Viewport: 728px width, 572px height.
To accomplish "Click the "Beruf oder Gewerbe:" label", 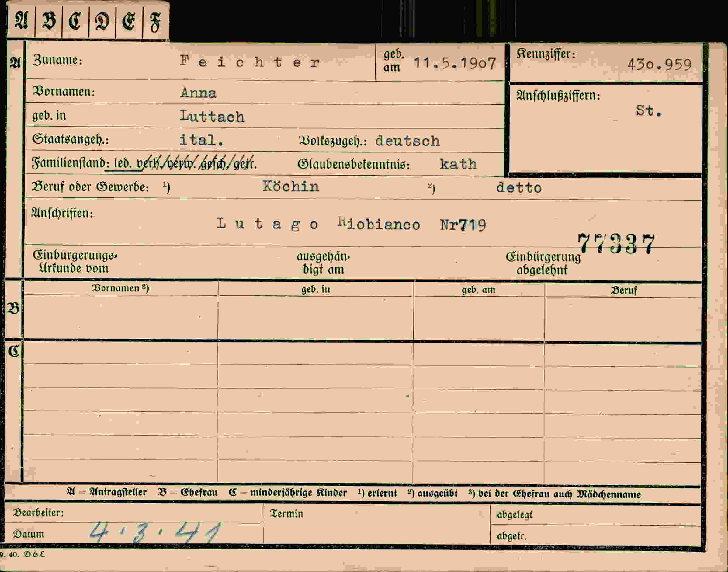I will tap(90, 187).
